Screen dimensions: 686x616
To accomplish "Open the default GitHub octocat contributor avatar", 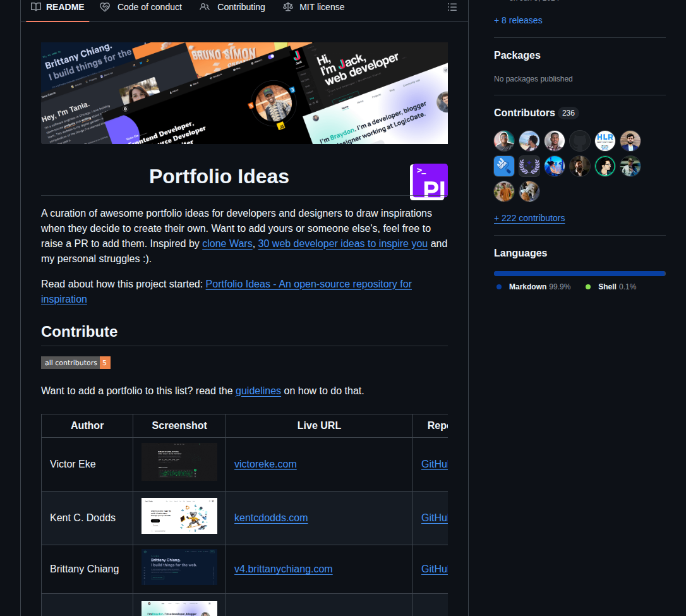I will click(580, 141).
